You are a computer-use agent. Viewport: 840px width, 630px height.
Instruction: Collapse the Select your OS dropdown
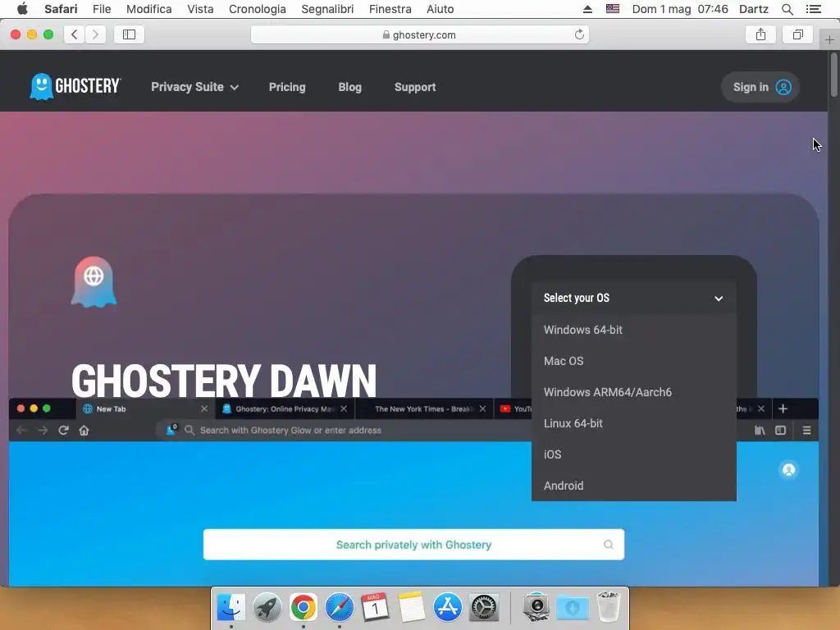pos(634,299)
